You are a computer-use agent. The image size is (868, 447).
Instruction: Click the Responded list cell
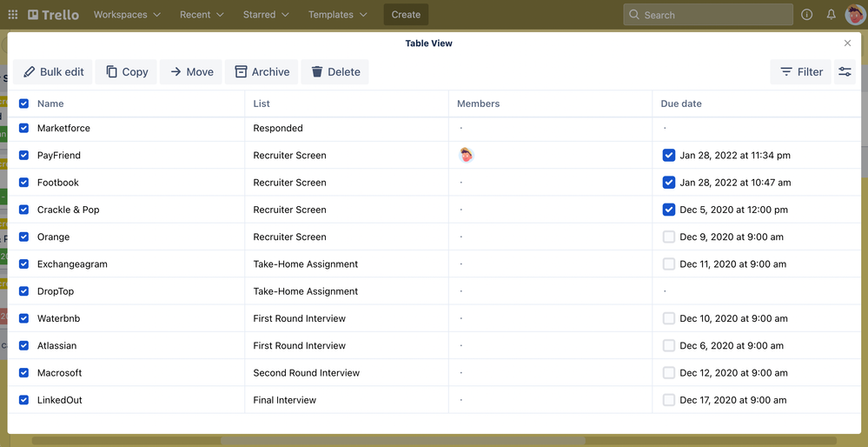coord(278,128)
